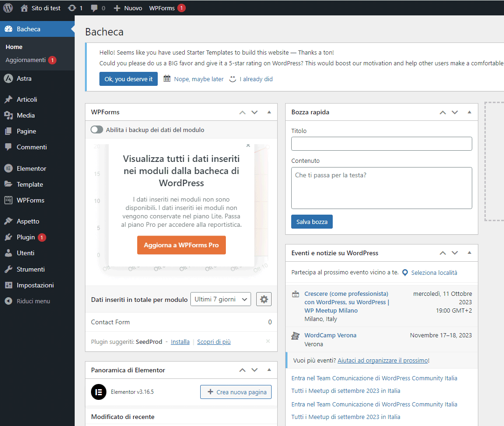Click the Pagine pages icon
The height and width of the screenshot is (426, 504).
pyautogui.click(x=8, y=131)
